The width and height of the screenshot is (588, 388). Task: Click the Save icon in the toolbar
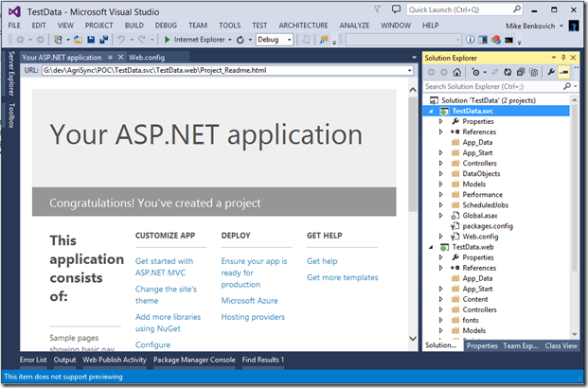point(90,40)
